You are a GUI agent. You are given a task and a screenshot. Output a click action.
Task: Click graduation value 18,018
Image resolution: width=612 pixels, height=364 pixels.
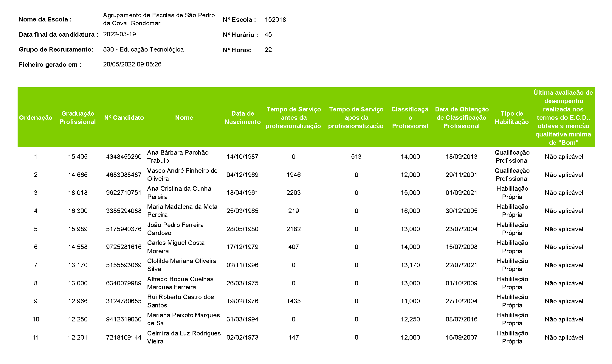78,193
